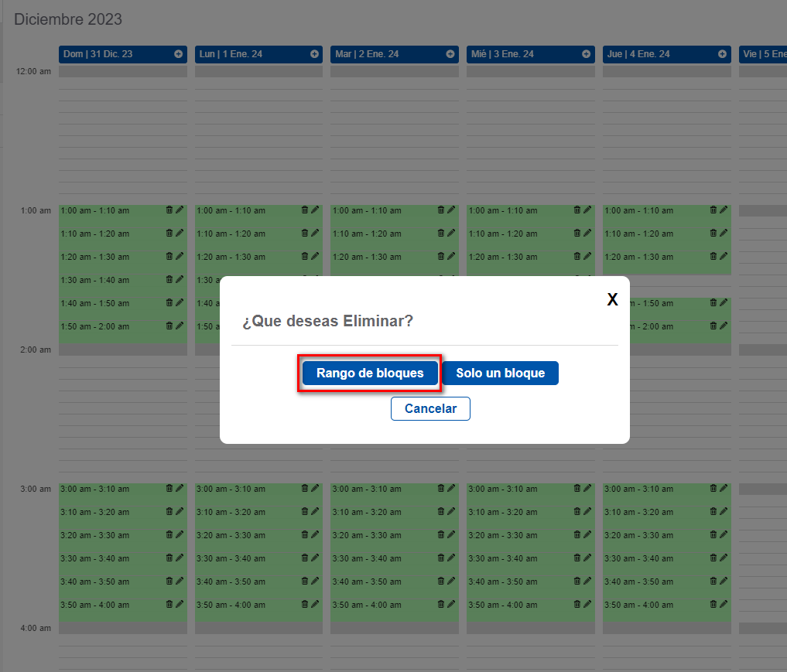Image resolution: width=787 pixels, height=672 pixels.
Task: Choose Rango de bloques in the dialog
Action: click(369, 373)
